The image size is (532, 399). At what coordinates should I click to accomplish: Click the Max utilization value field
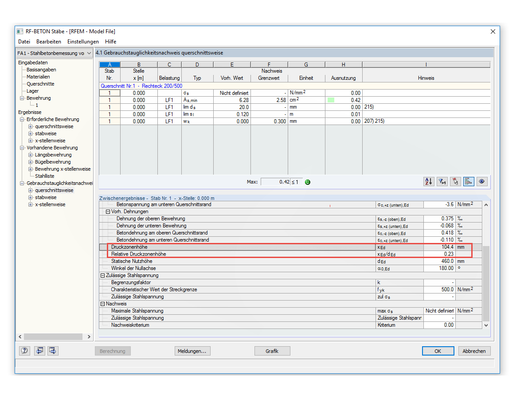coord(275,182)
